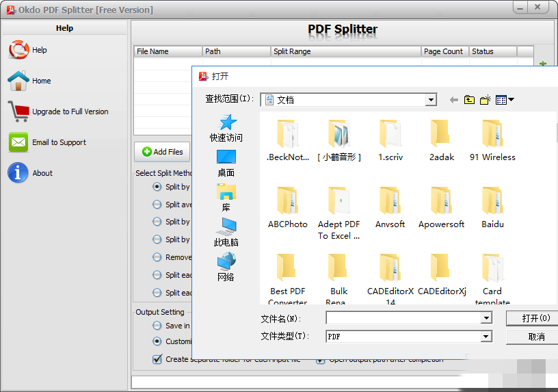Image resolution: width=558 pixels, height=392 pixels.
Task: Select 'Split ave' radio option
Action: pos(157,205)
